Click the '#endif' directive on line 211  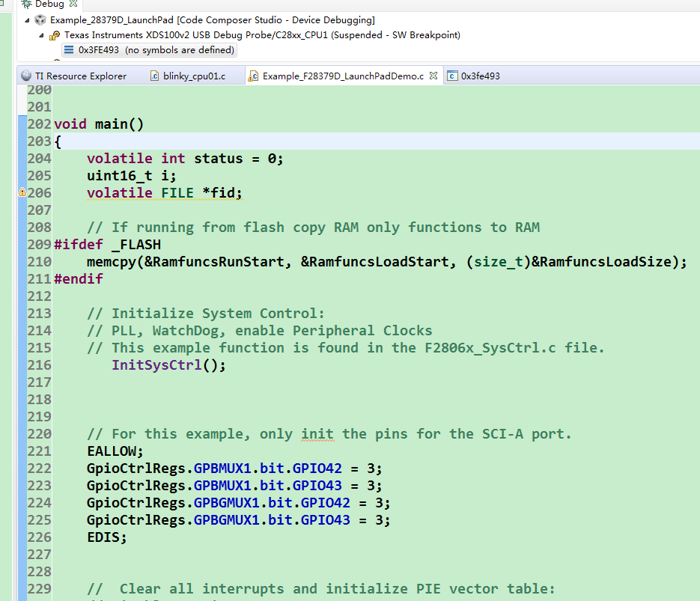[79, 279]
